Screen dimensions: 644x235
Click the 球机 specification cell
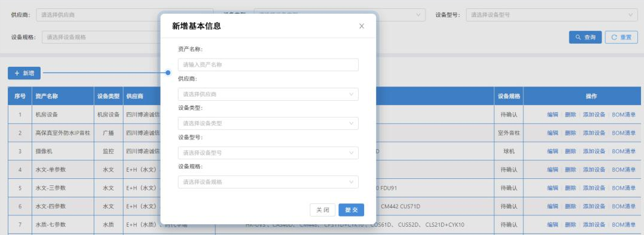pyautogui.click(x=509, y=151)
